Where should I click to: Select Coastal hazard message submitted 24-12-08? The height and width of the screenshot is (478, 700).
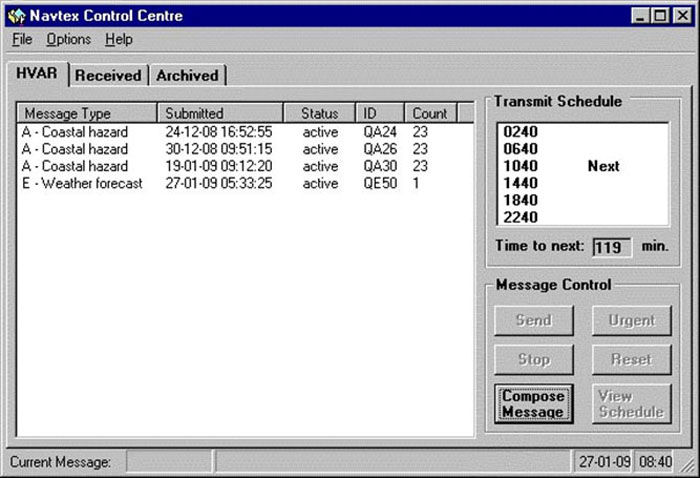245,132
